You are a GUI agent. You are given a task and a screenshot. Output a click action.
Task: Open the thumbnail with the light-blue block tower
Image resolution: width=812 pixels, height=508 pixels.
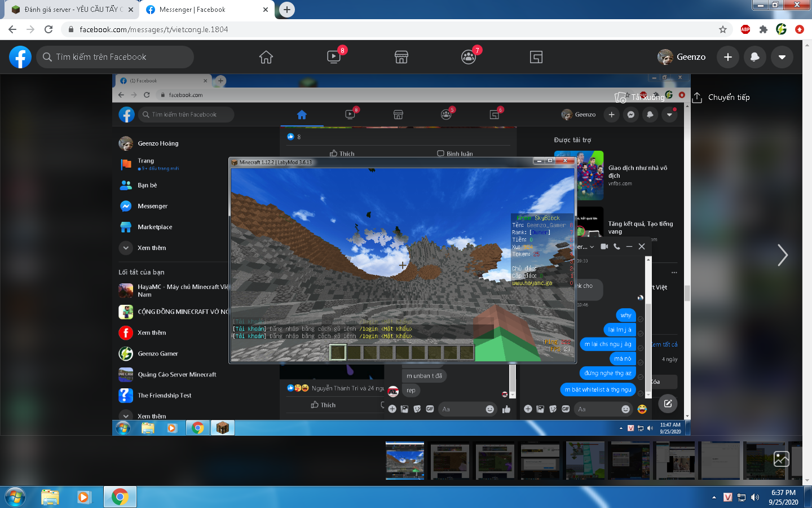pos(585,461)
